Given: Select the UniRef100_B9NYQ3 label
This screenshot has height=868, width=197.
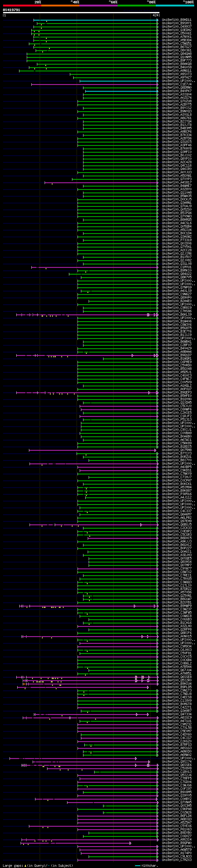Looking at the screenshot, I should [176, 111].
